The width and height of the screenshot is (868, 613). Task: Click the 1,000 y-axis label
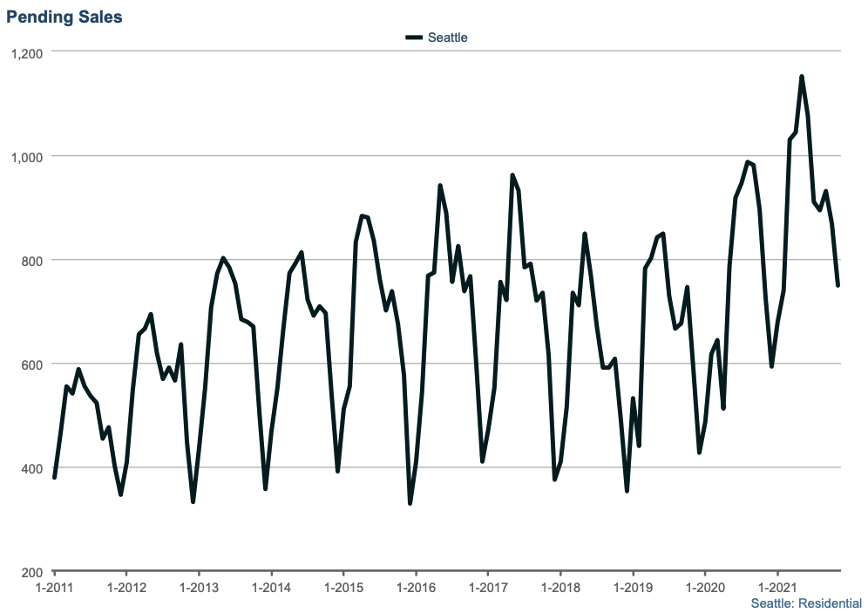(x=27, y=156)
